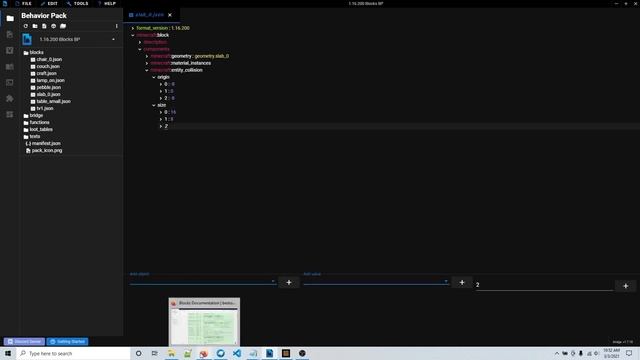Open the Behavior Pack explorer folder icon in sidebar

[x=10, y=18]
